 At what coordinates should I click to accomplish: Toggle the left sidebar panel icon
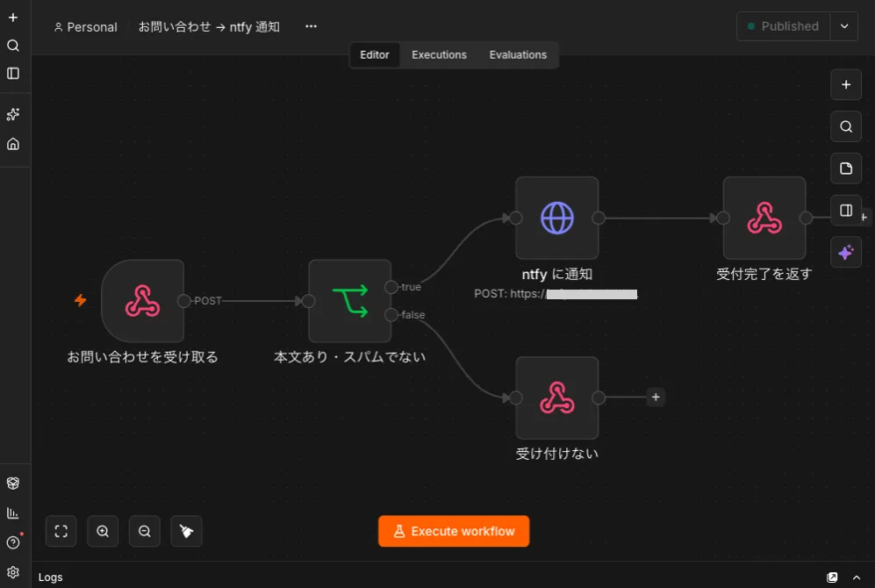point(13,74)
